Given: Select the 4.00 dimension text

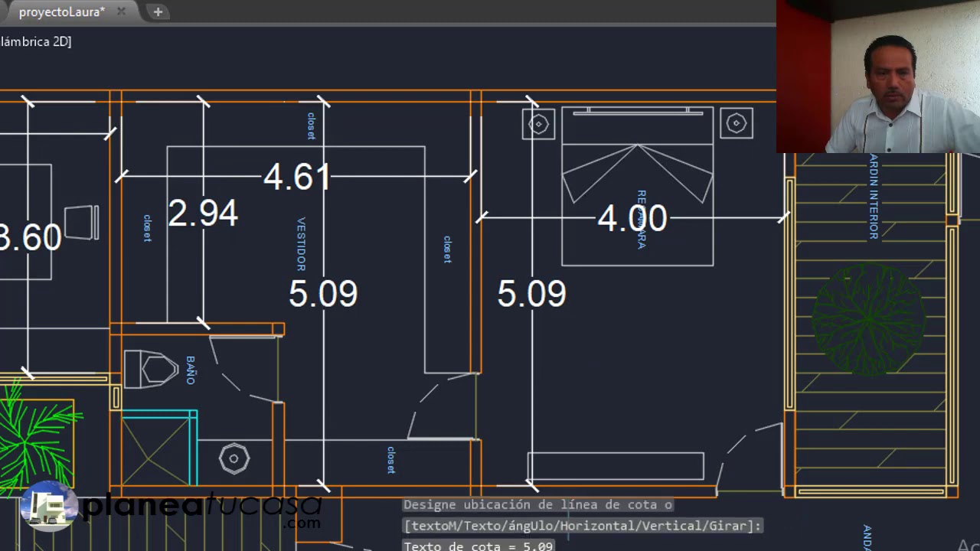Looking at the screenshot, I should pos(632,219).
